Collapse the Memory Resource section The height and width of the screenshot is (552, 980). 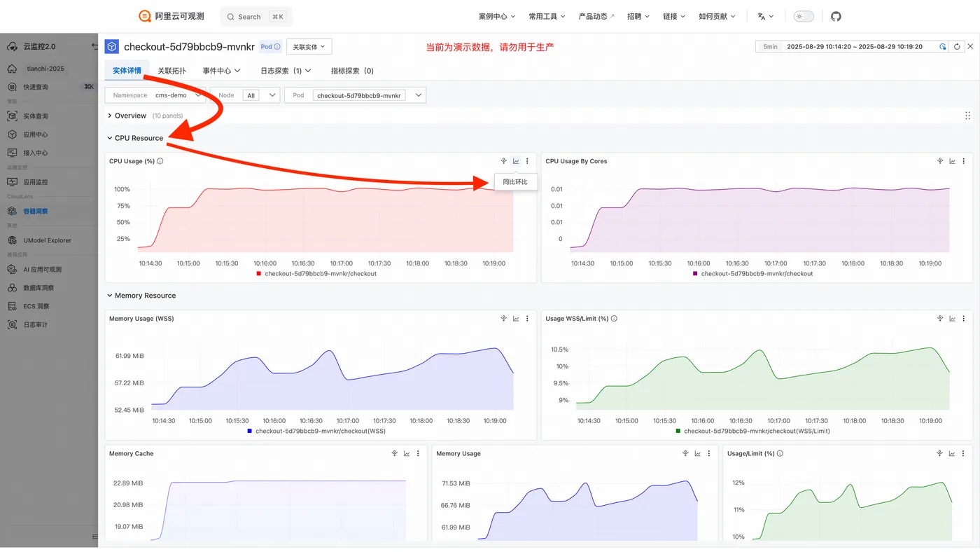tap(141, 296)
